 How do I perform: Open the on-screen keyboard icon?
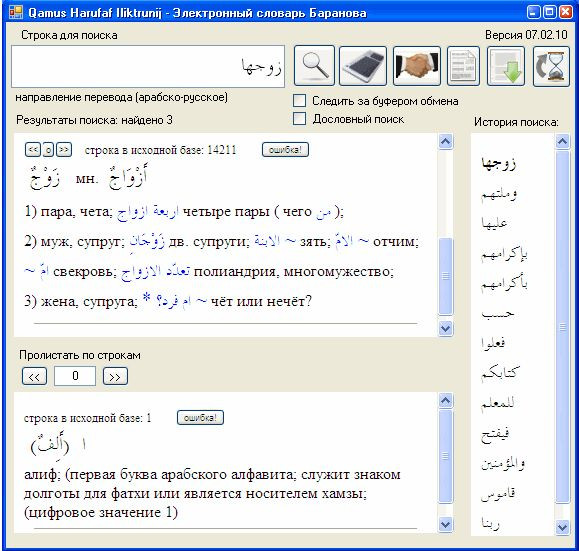click(x=363, y=66)
